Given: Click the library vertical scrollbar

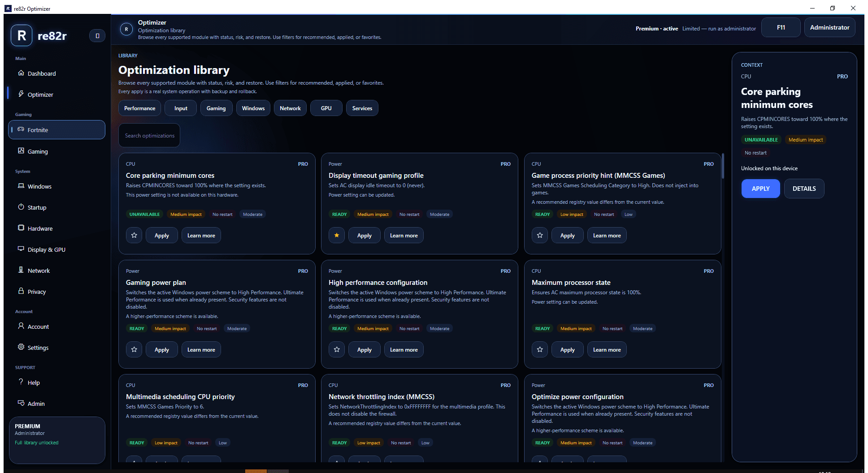Looking at the screenshot, I should (x=723, y=167).
